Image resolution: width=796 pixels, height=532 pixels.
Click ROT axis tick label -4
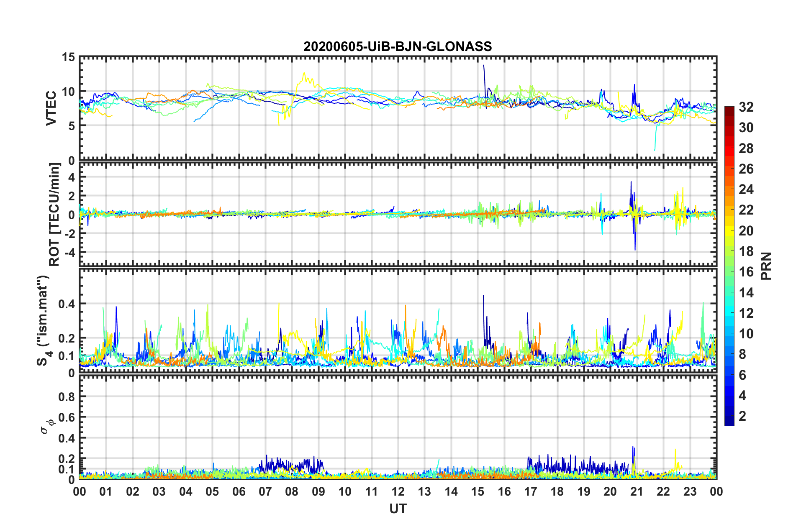tap(69, 252)
